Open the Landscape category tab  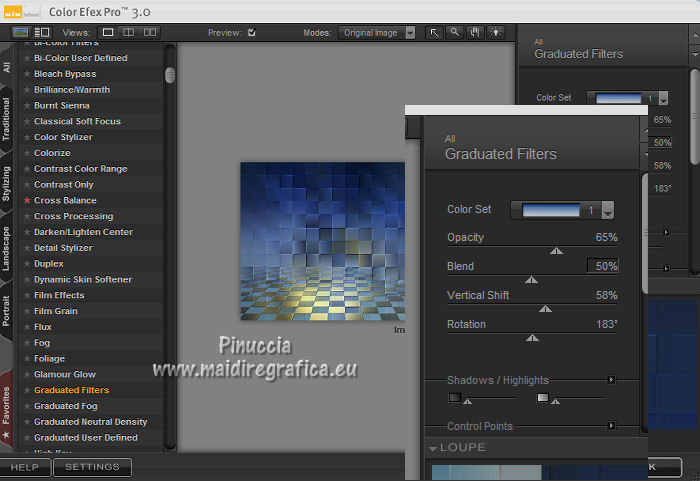(7, 247)
